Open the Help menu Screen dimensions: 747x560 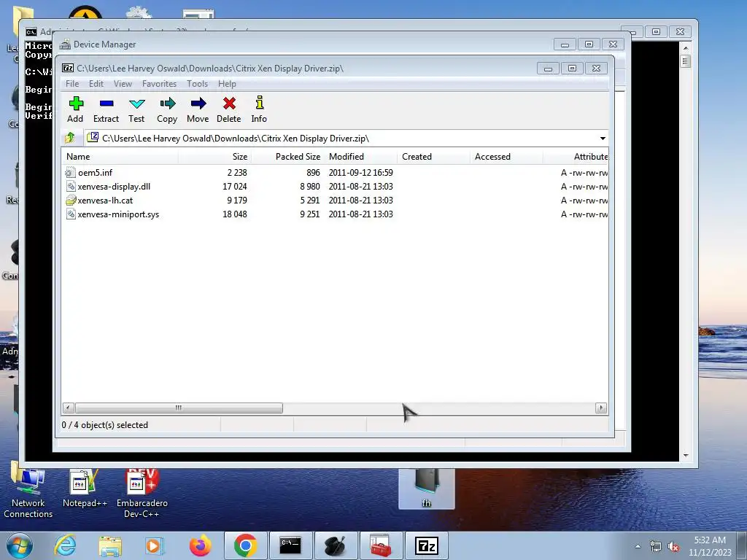click(227, 84)
